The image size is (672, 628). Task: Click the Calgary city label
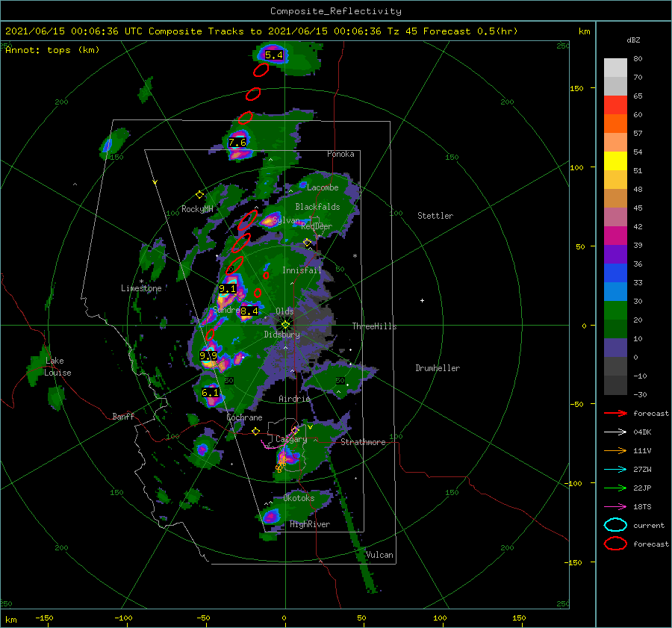291,439
